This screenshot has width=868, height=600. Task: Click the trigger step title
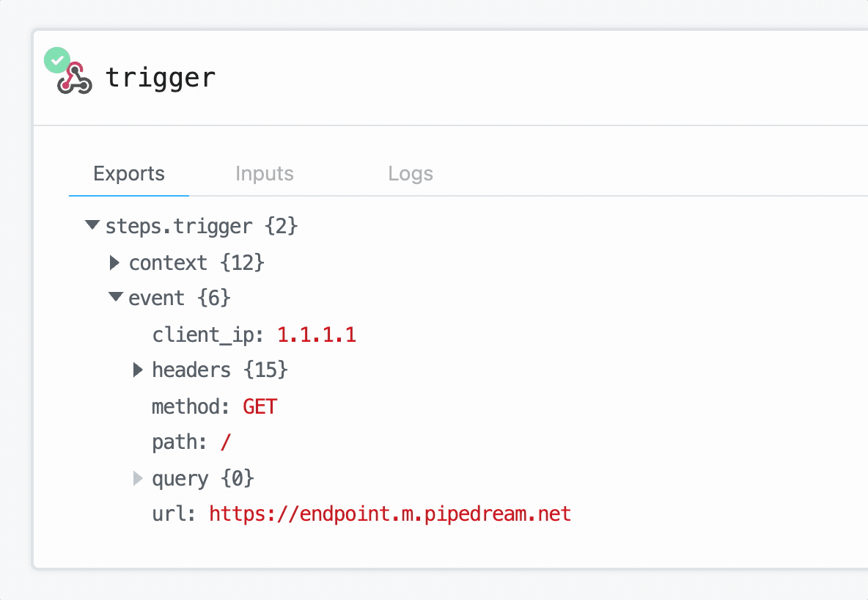(x=161, y=76)
